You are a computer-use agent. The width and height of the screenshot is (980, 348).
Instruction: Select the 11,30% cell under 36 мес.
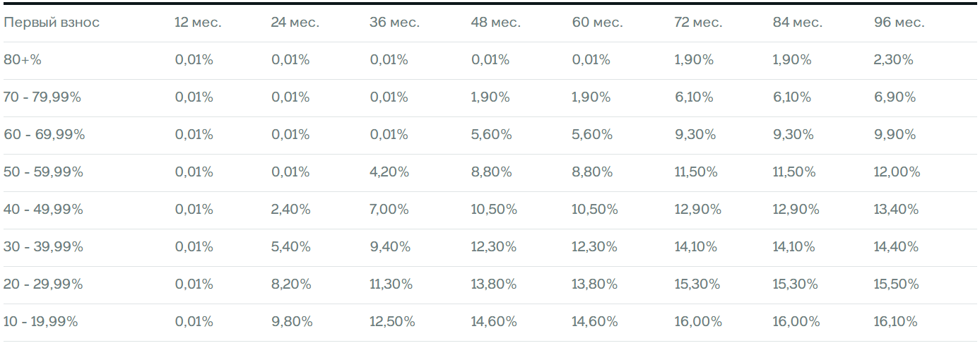391,284
